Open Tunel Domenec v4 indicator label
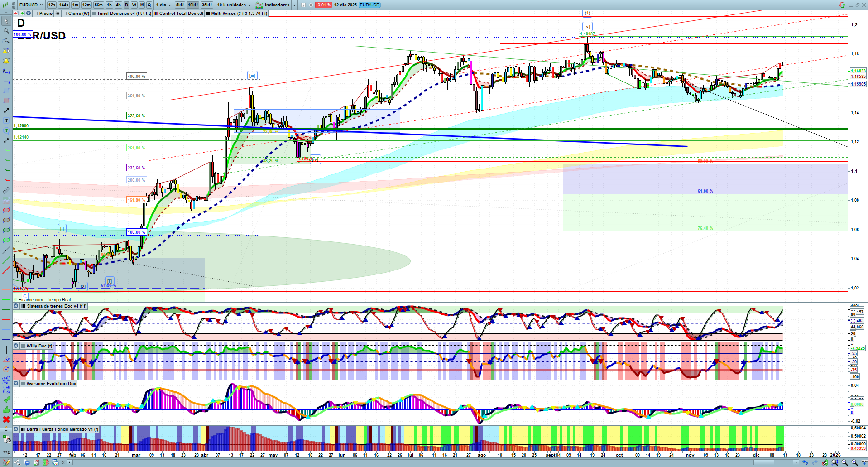 124,14
